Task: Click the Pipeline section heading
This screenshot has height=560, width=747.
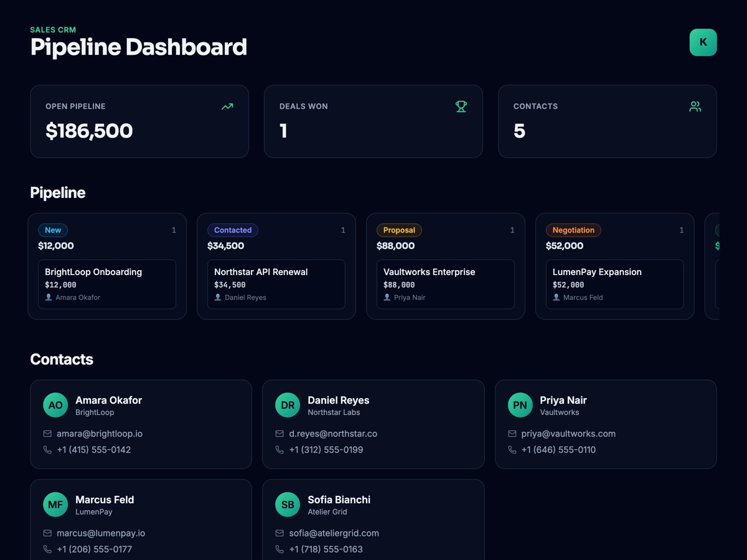Action: click(58, 193)
